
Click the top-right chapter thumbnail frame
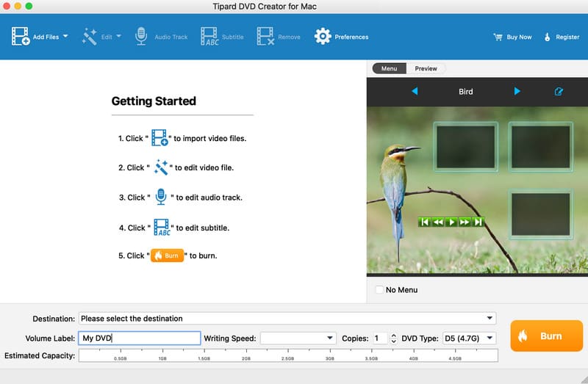(541, 147)
